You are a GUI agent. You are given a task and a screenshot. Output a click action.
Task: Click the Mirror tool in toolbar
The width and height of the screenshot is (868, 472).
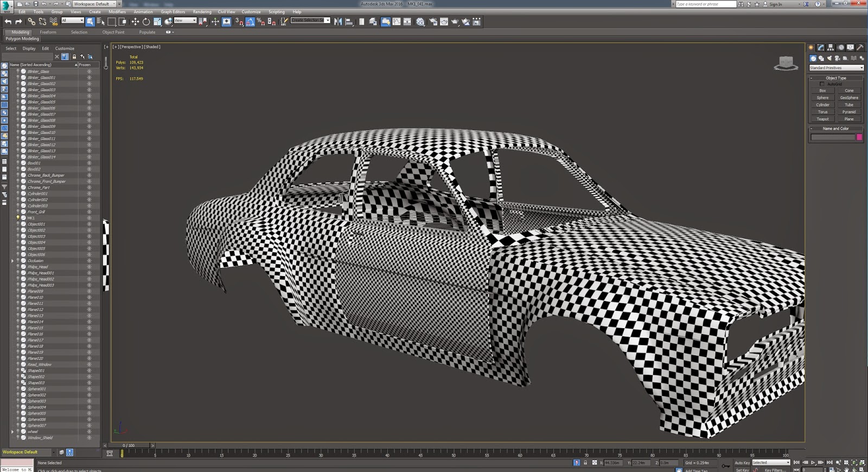338,22
